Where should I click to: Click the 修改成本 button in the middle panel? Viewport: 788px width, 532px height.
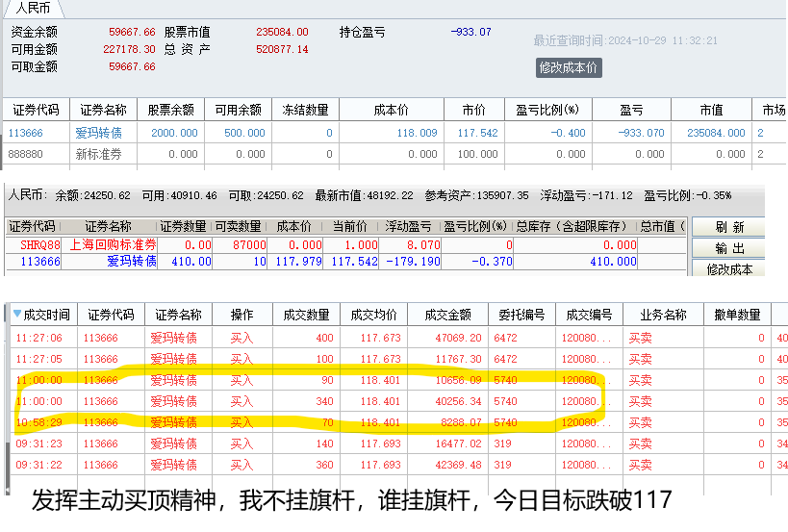[x=729, y=268]
